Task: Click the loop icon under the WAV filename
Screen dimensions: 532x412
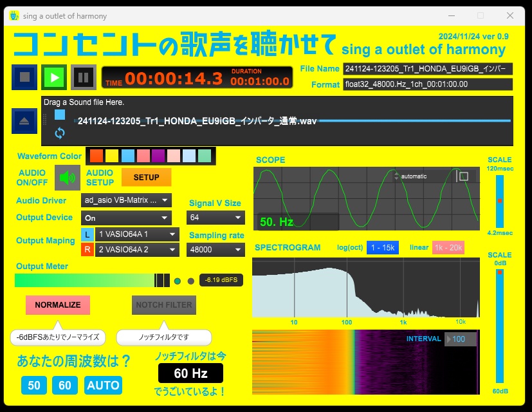Action: pyautogui.click(x=61, y=131)
